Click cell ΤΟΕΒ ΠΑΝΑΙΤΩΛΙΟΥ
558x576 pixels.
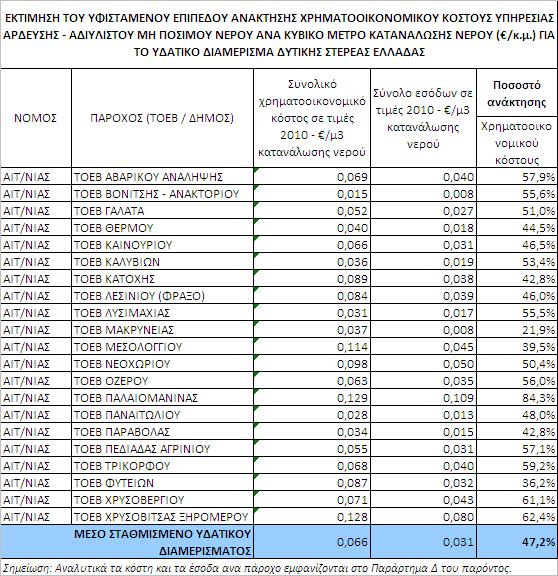click(x=162, y=415)
